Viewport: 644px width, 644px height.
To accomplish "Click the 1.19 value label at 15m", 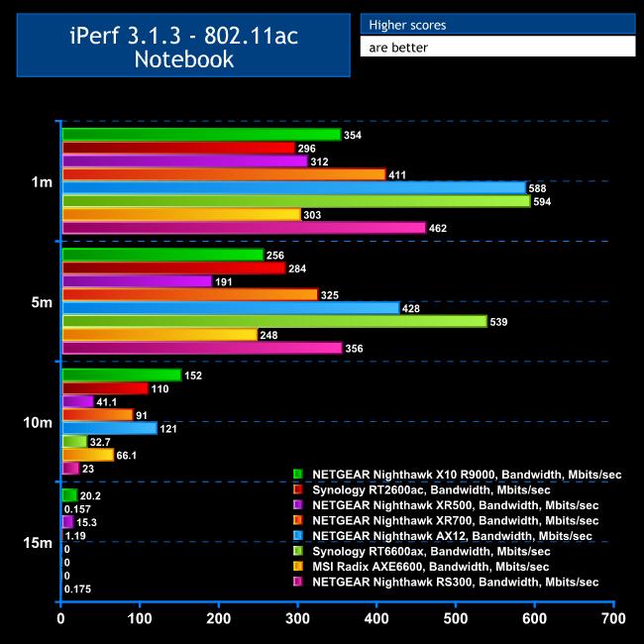I will click(x=75, y=536).
